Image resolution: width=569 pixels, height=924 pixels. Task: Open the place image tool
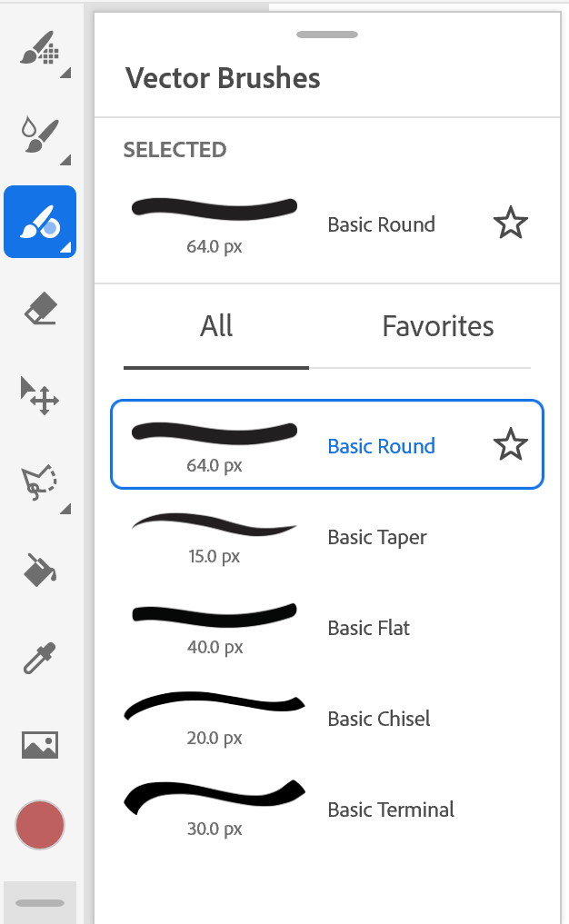click(x=40, y=744)
